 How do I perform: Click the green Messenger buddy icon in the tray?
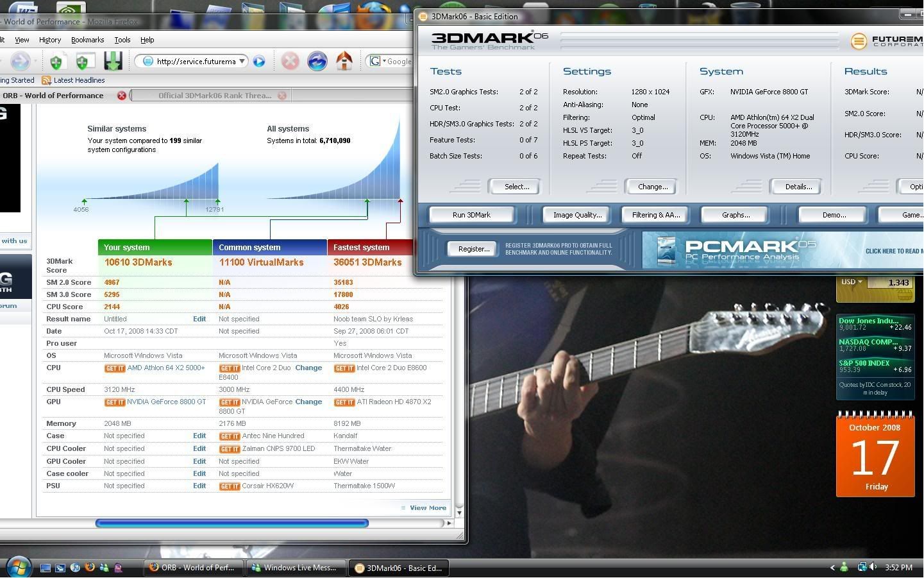844,567
